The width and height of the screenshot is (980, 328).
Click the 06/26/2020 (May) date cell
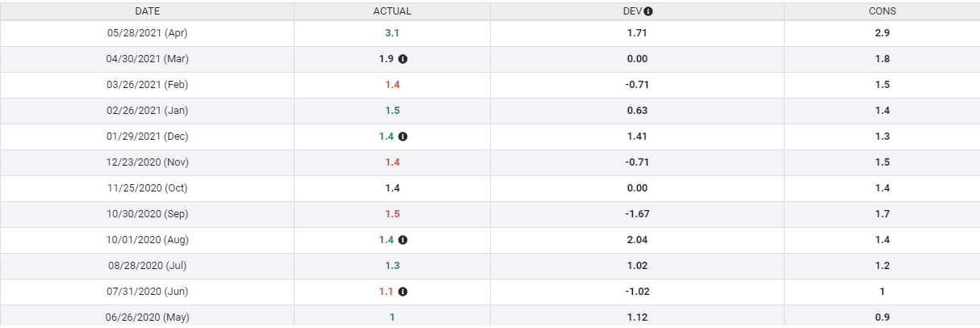click(x=147, y=317)
